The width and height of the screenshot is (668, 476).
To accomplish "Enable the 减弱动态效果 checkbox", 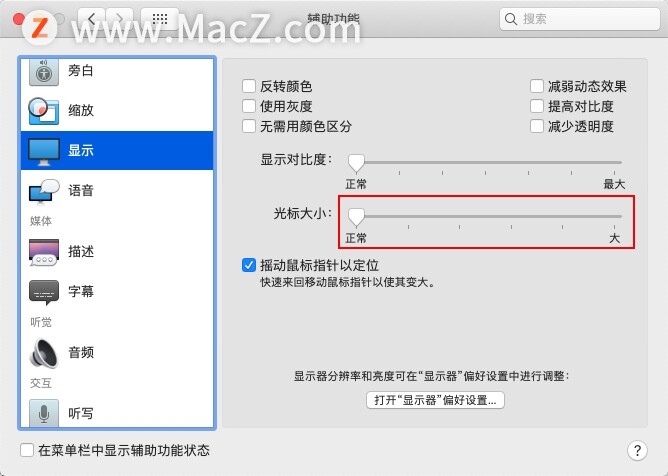I will [537, 86].
